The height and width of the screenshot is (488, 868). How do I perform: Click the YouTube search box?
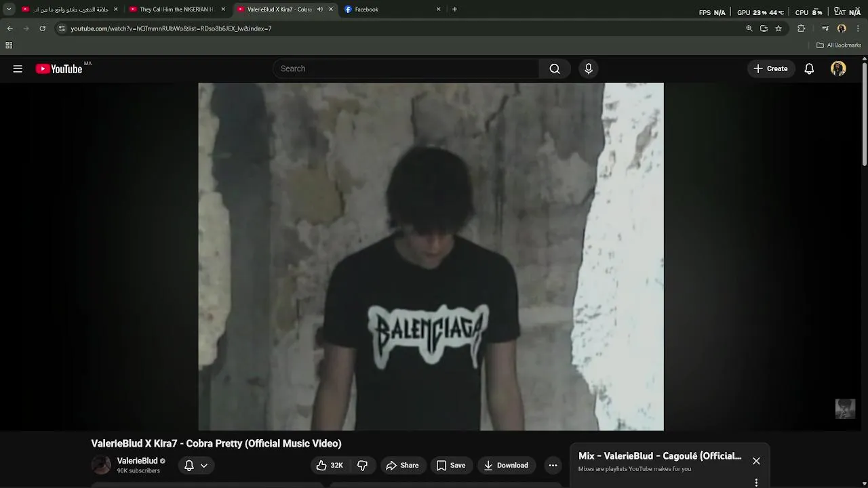click(x=406, y=68)
